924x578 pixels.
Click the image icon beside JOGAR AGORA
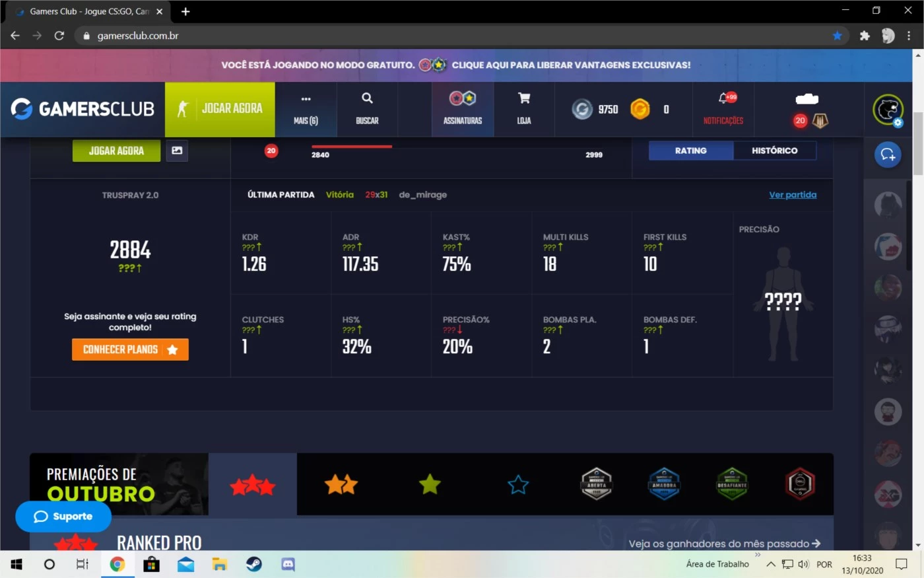(x=177, y=151)
